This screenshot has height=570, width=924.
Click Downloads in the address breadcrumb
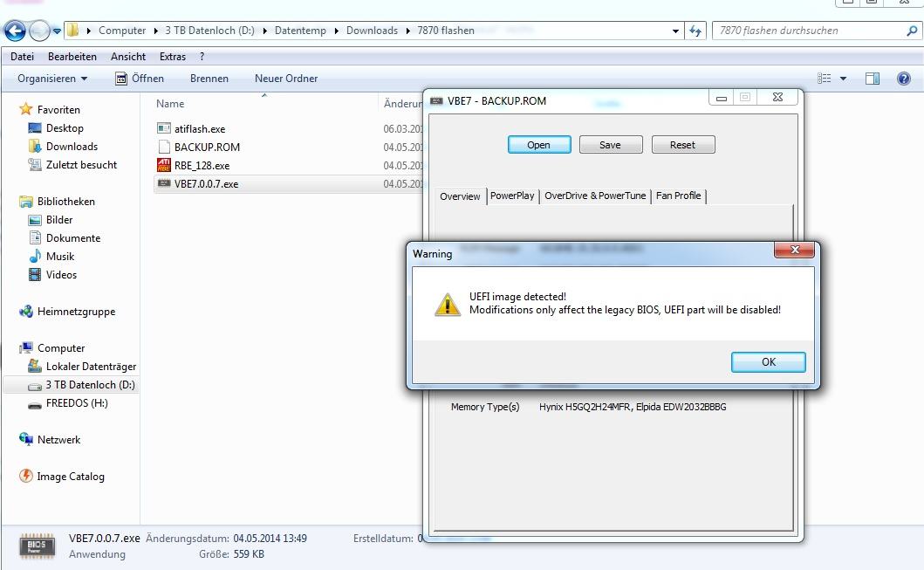pos(372,31)
